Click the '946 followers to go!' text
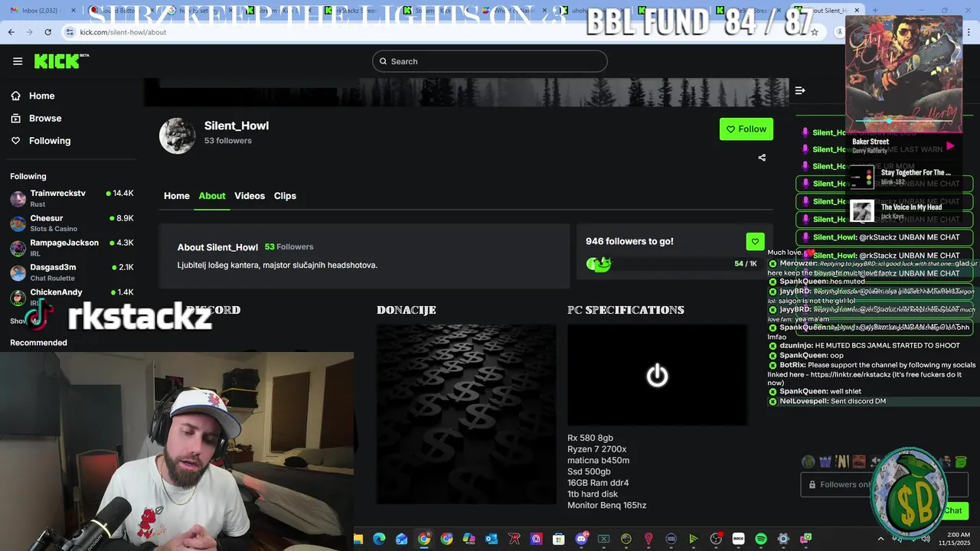 pos(629,241)
